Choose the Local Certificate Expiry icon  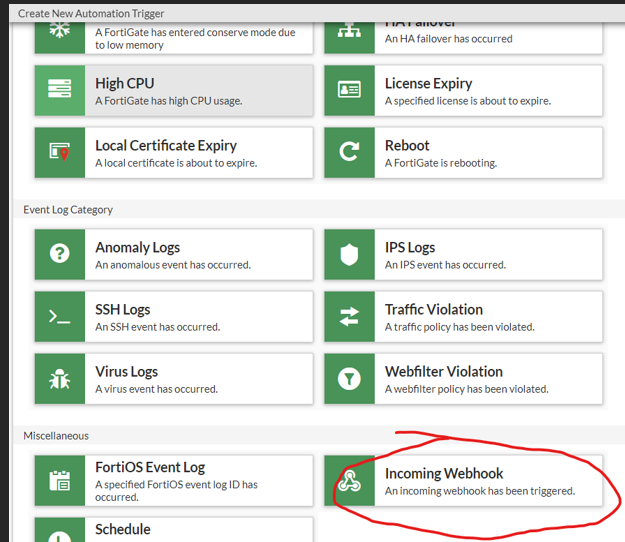pos(60,152)
